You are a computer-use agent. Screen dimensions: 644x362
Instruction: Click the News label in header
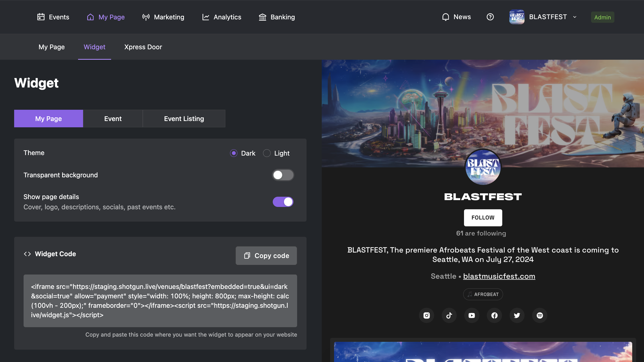[x=462, y=17]
